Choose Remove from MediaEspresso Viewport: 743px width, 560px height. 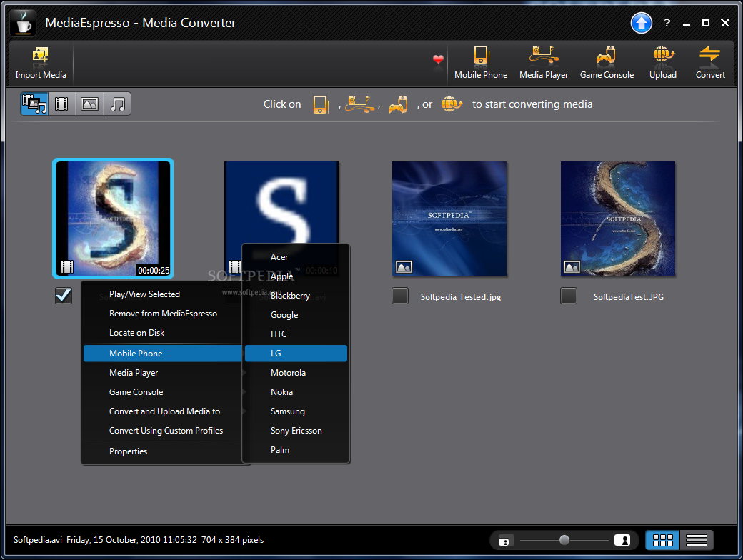tap(163, 314)
